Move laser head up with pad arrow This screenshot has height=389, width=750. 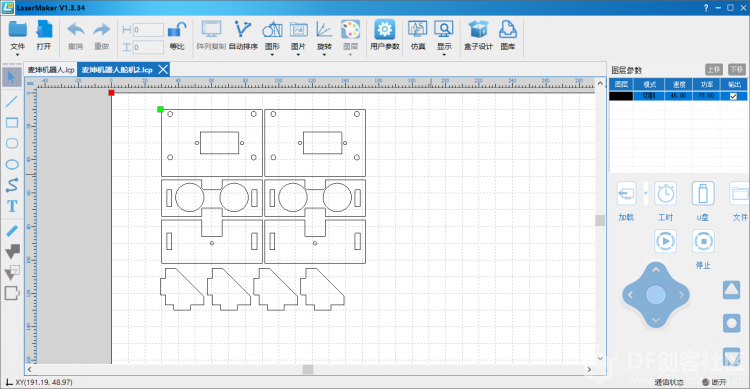click(x=656, y=270)
